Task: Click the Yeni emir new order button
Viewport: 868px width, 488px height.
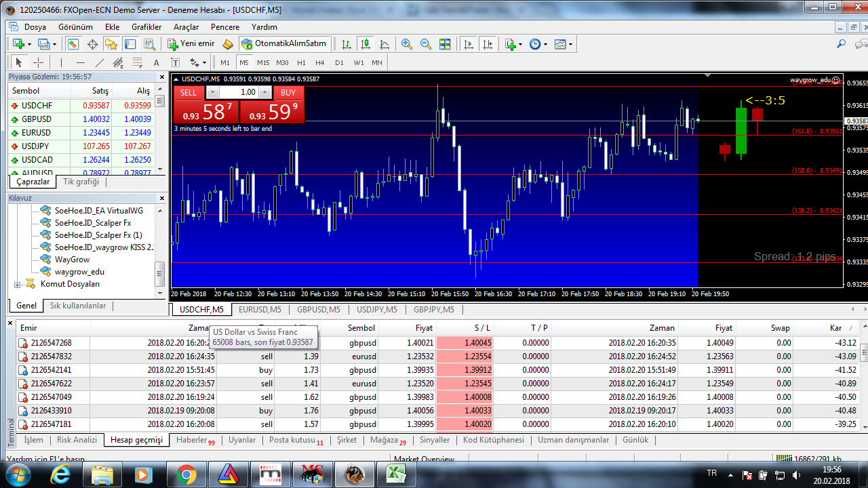Action: coord(191,44)
